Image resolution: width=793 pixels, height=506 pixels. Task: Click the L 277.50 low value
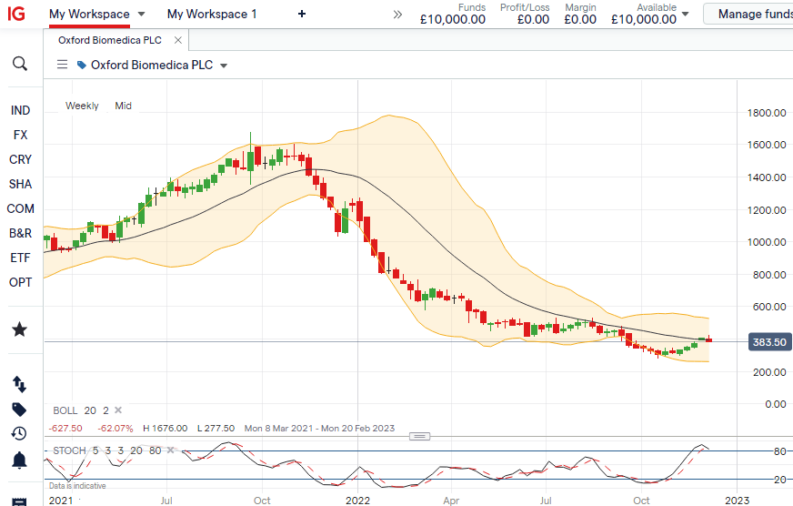[216, 428]
